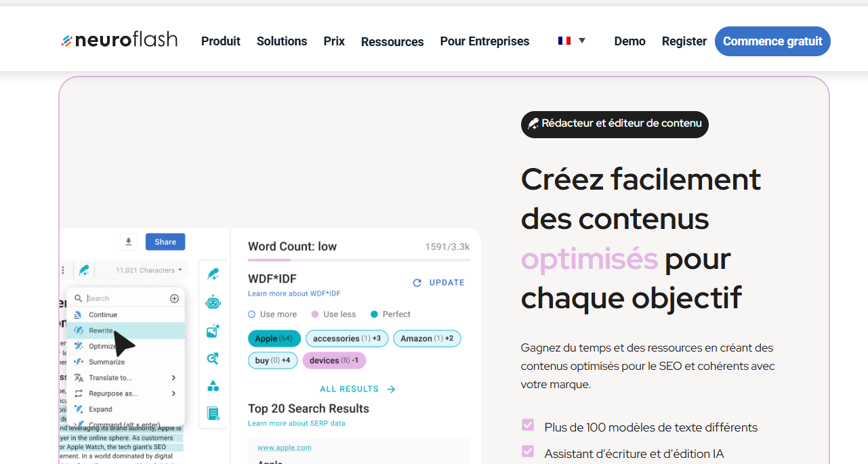The height and width of the screenshot is (464, 868).
Task: Click the SEO search analysis sidebar icon
Action: coord(213,359)
